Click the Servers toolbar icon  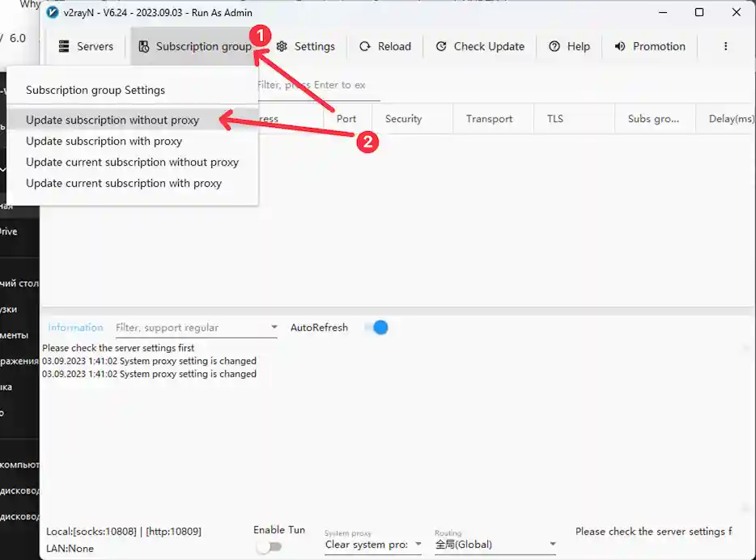[64, 47]
